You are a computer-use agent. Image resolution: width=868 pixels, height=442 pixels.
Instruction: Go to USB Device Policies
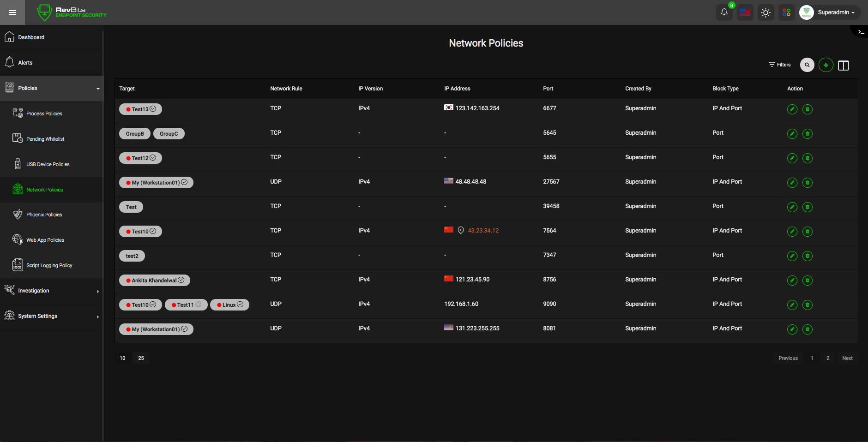(x=48, y=164)
